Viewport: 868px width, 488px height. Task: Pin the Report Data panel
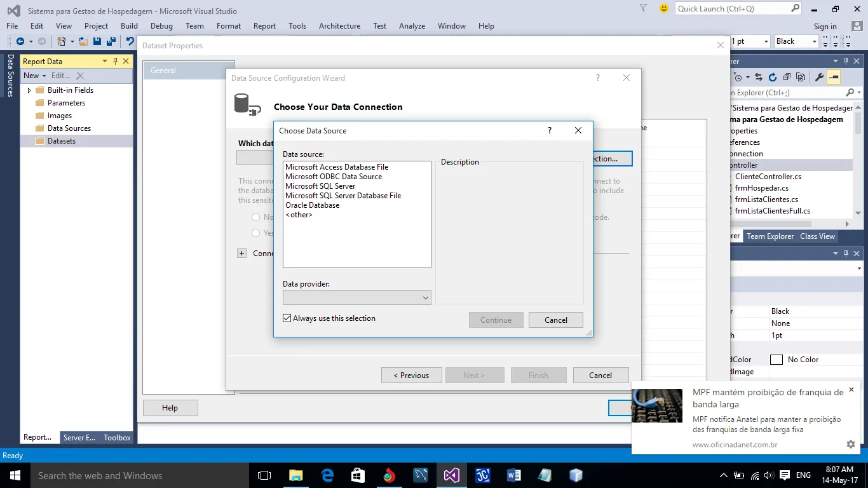click(x=115, y=61)
